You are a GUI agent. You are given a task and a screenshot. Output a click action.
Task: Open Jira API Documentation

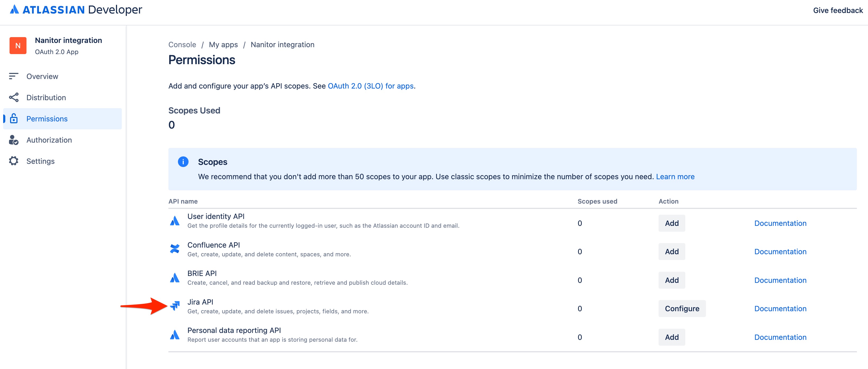pos(780,308)
